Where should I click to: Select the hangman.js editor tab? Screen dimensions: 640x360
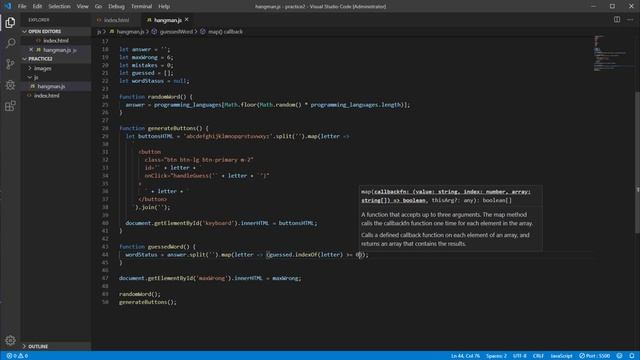point(168,20)
